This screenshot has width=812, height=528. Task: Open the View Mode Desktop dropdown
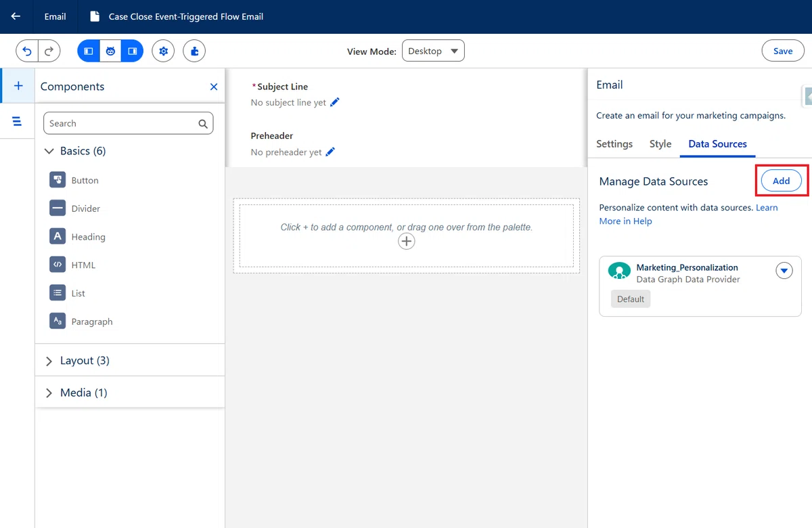[x=433, y=51]
